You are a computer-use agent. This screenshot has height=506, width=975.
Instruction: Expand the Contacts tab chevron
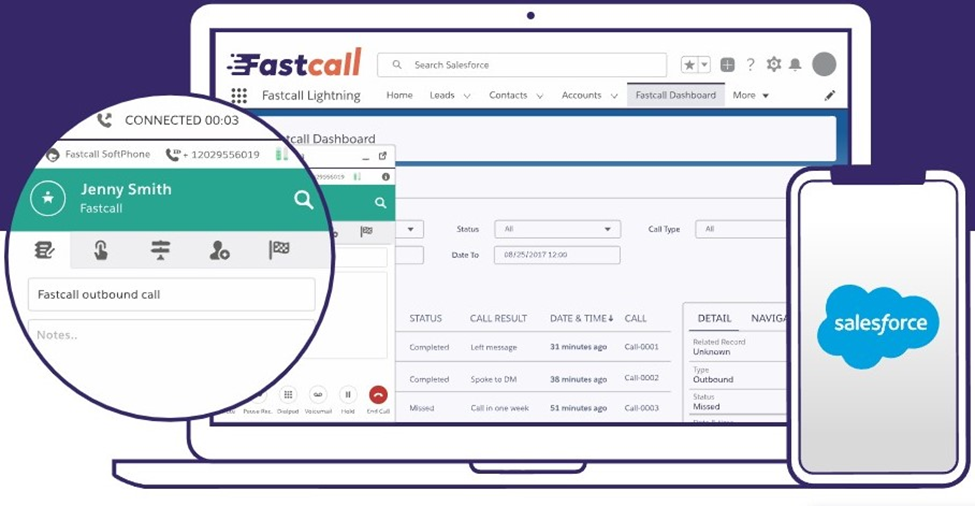[540, 96]
